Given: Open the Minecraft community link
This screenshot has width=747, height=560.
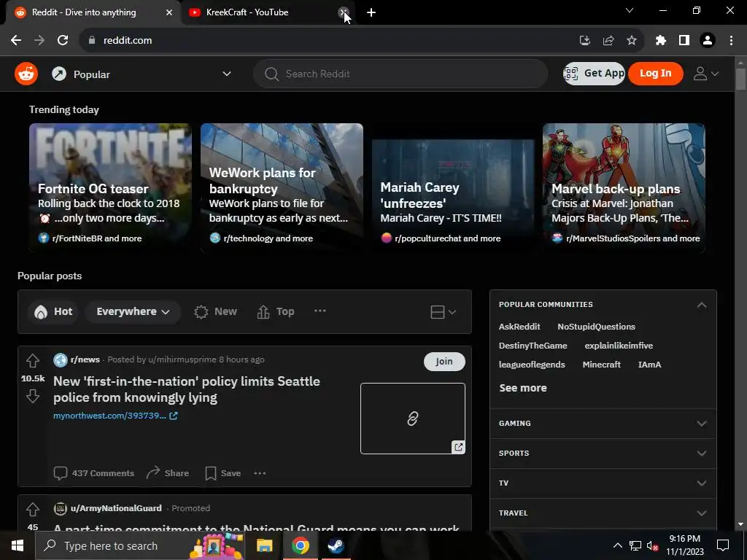Looking at the screenshot, I should coord(601,365).
